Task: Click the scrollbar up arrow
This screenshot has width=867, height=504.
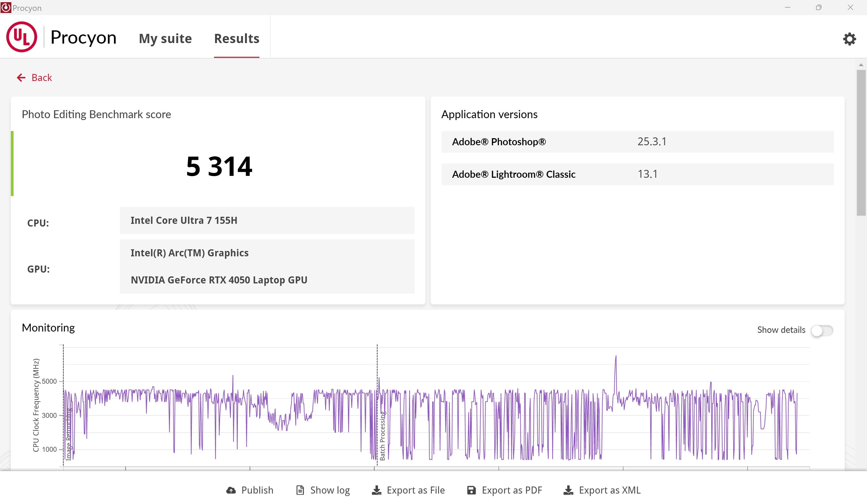Action: coord(861,65)
